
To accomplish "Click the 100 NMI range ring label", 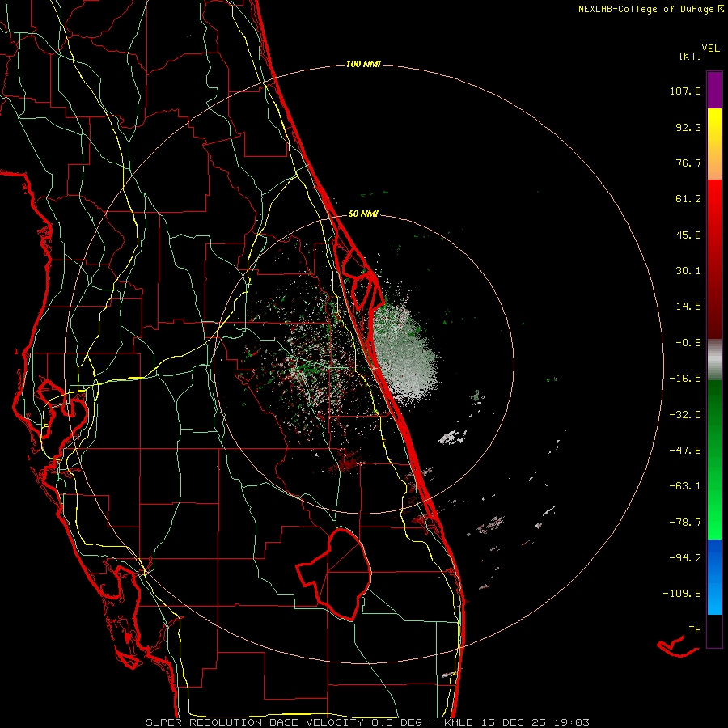I will [x=363, y=64].
